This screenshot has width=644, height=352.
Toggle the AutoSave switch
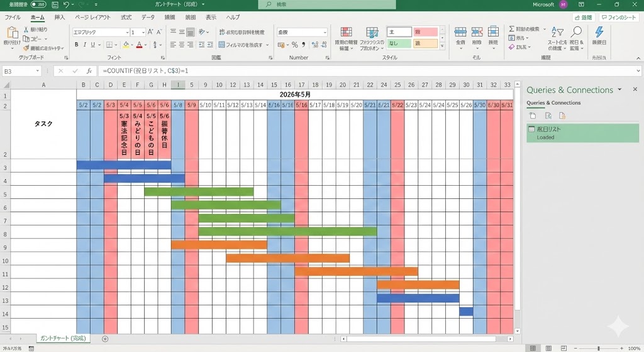pyautogui.click(x=37, y=4)
